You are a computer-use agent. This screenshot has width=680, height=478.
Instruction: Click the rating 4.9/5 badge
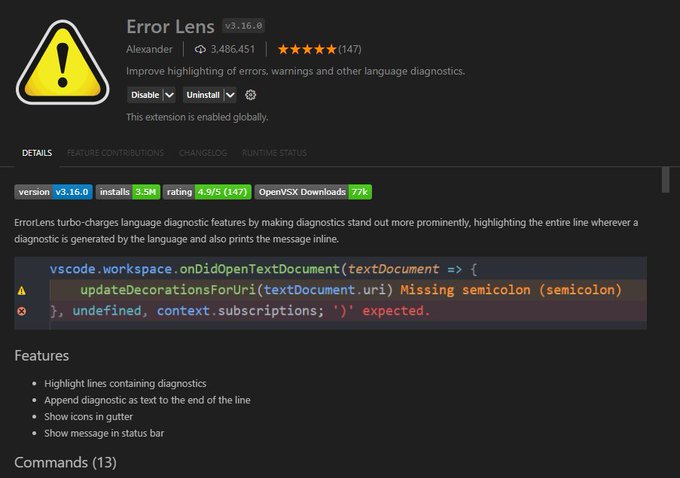click(207, 192)
